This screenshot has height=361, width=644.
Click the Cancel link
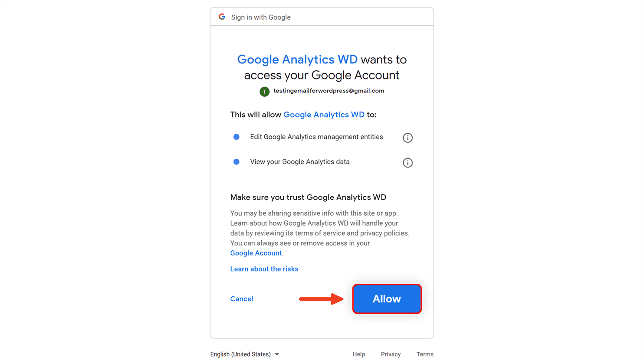242,299
